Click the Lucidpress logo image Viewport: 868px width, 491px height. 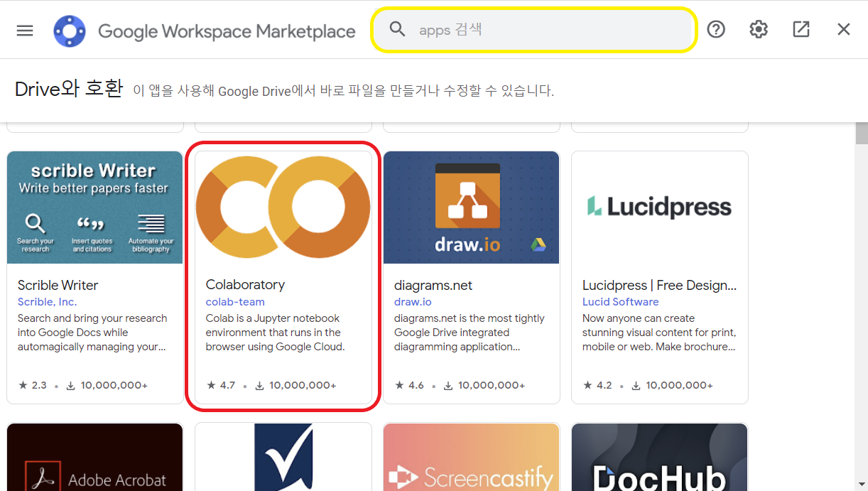point(660,207)
